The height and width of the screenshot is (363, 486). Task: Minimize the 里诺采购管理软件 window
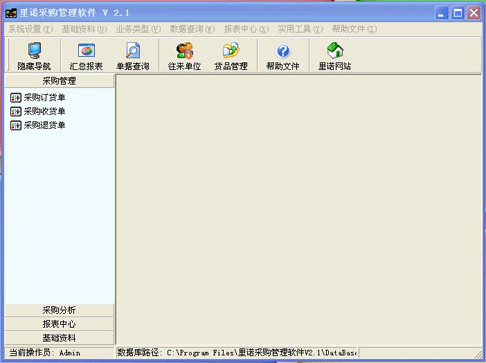pos(441,13)
